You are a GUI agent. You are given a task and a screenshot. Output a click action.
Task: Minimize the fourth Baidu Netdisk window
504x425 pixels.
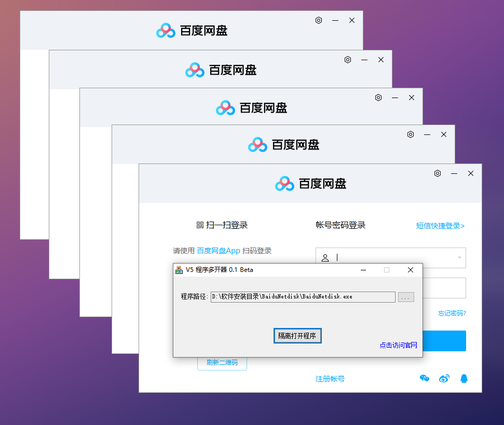[427, 134]
